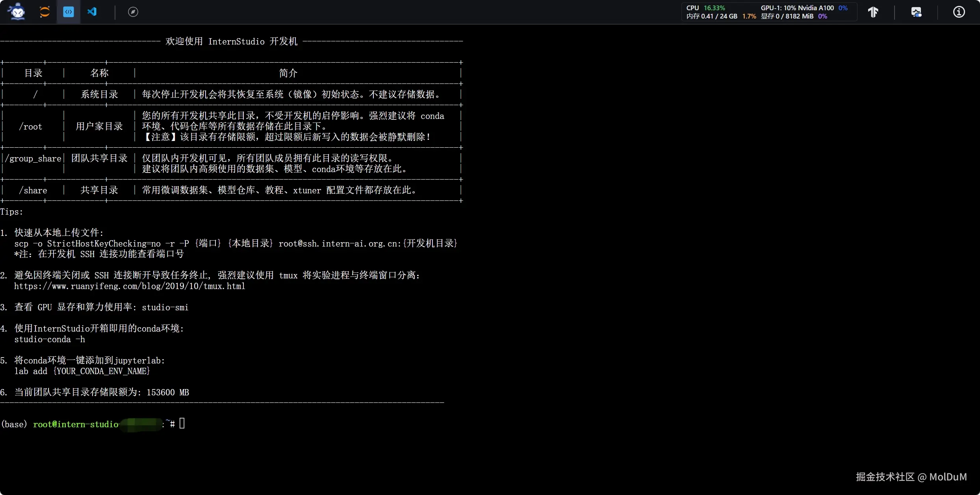Click the 显存 VRAM usage readout
This screenshot has height=495, width=980.
click(x=787, y=16)
